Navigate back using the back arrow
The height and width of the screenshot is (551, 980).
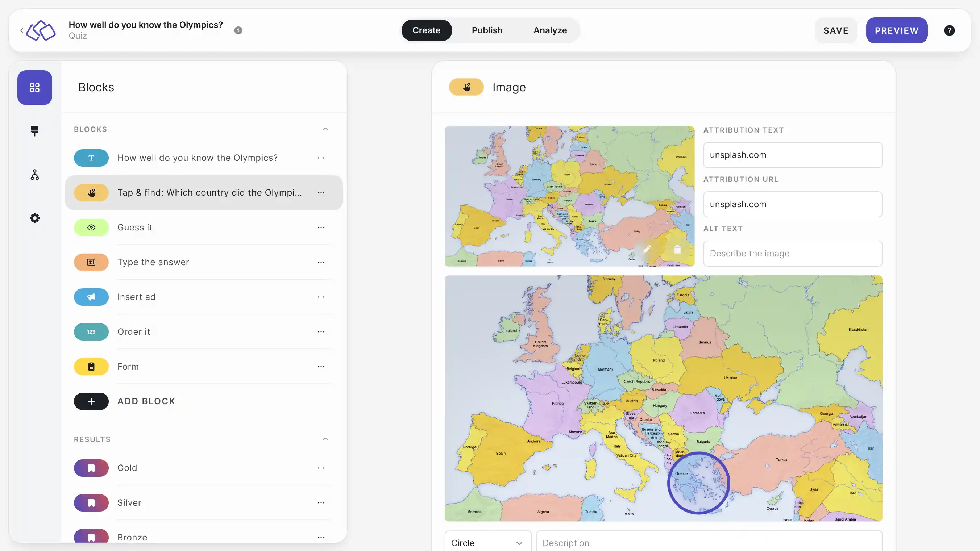22,30
